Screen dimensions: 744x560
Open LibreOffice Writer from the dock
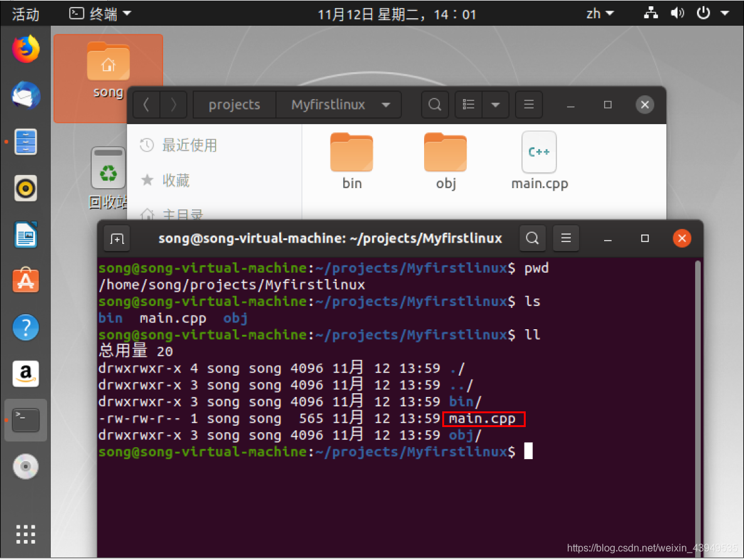pyautogui.click(x=26, y=235)
